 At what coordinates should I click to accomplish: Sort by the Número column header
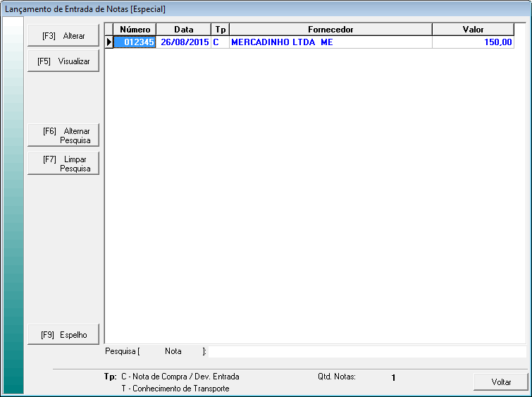[x=135, y=30]
